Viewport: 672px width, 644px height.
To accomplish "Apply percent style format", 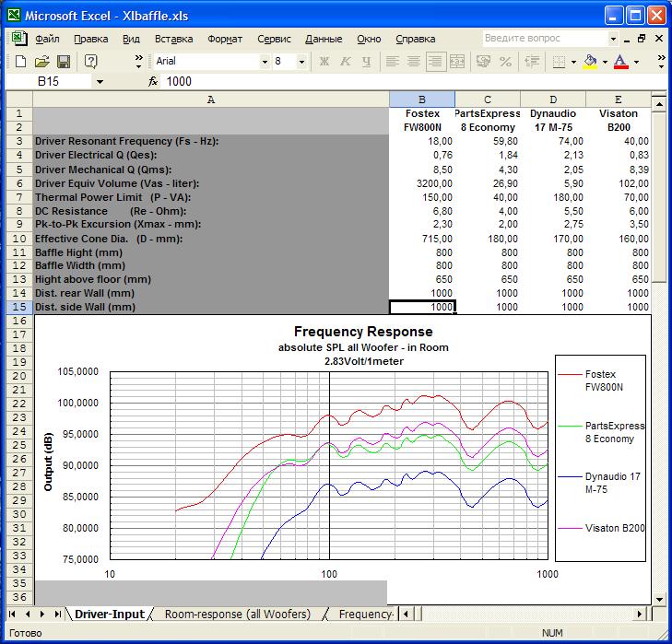I will point(506,62).
